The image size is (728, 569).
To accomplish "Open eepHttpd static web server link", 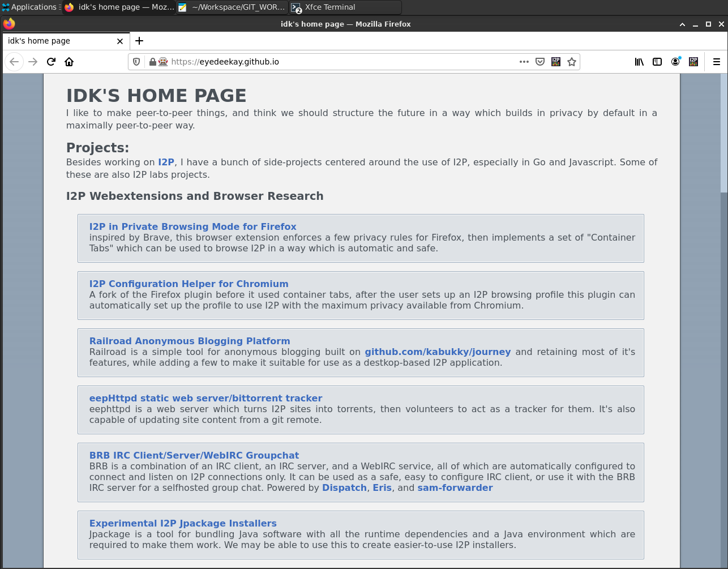I will coord(206,398).
